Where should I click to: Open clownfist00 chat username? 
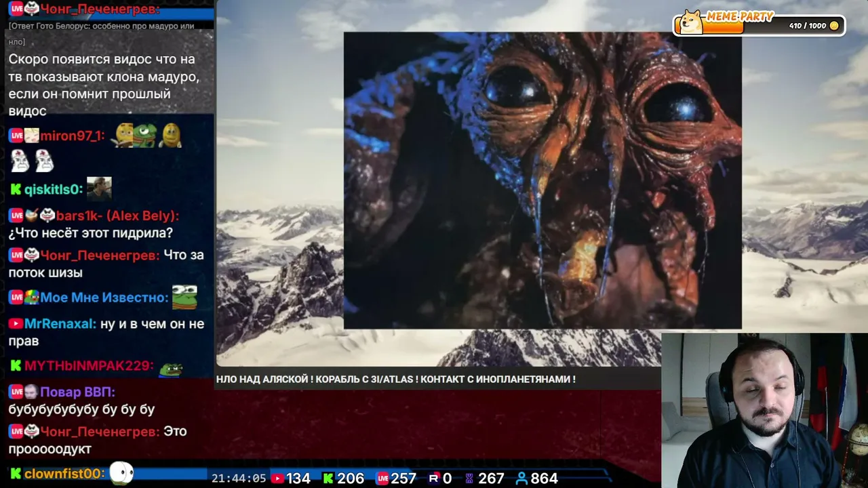pos(65,474)
